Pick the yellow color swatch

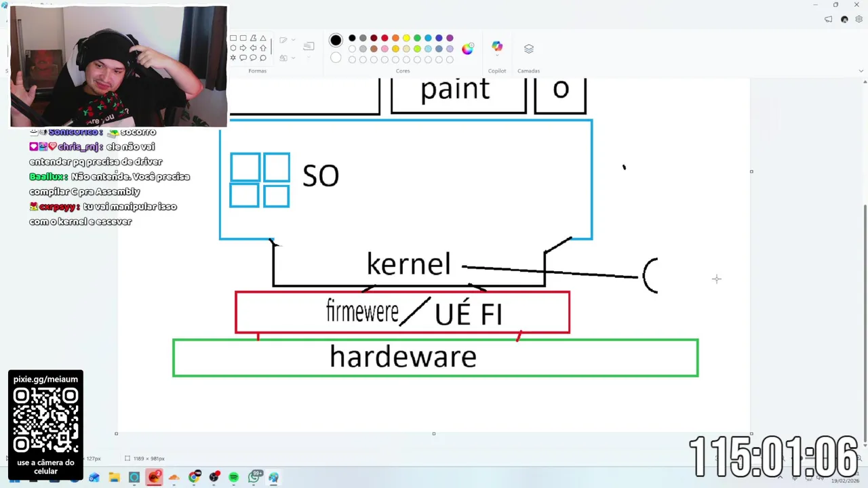[x=406, y=38]
